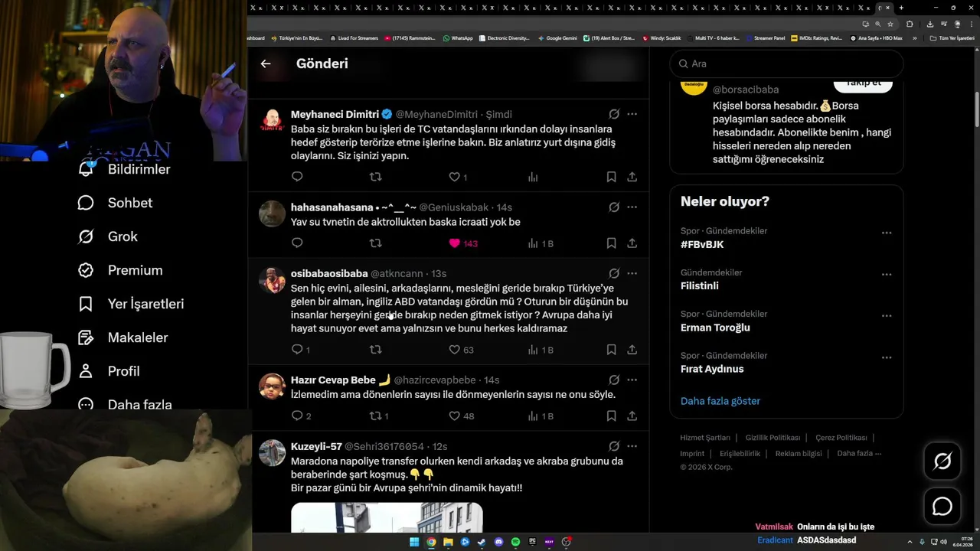Open Google Gemini bookmark

557,37
